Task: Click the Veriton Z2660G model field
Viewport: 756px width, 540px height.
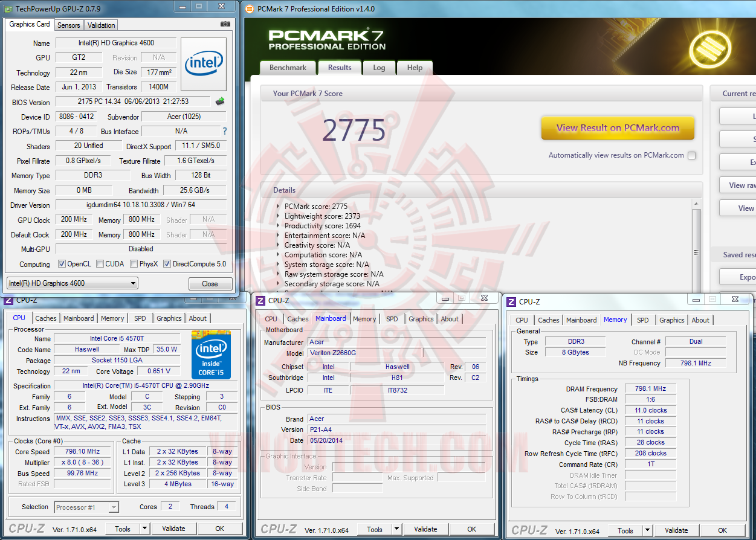Action: coord(365,353)
